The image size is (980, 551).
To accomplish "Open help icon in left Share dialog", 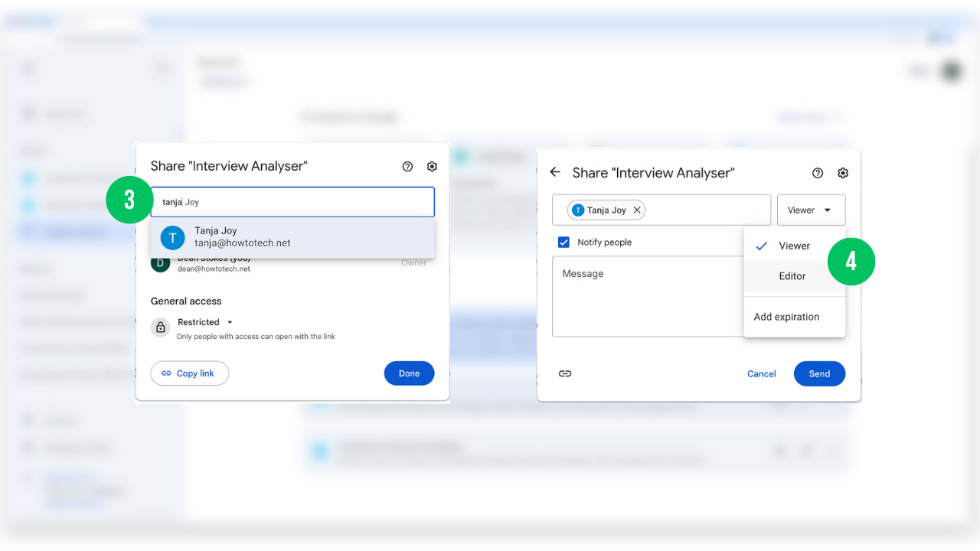I will point(407,166).
